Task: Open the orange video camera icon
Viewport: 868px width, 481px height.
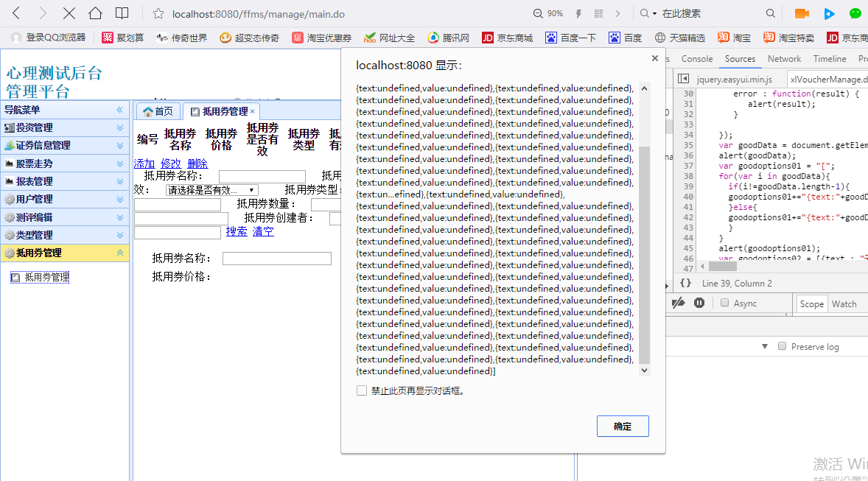Action: [802, 14]
